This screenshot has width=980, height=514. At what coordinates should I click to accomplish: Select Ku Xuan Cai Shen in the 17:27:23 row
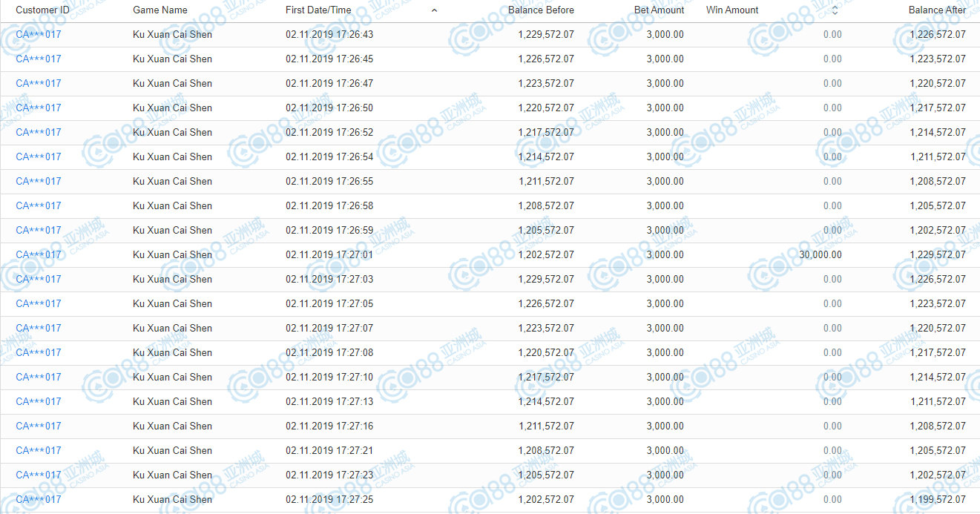pos(172,475)
